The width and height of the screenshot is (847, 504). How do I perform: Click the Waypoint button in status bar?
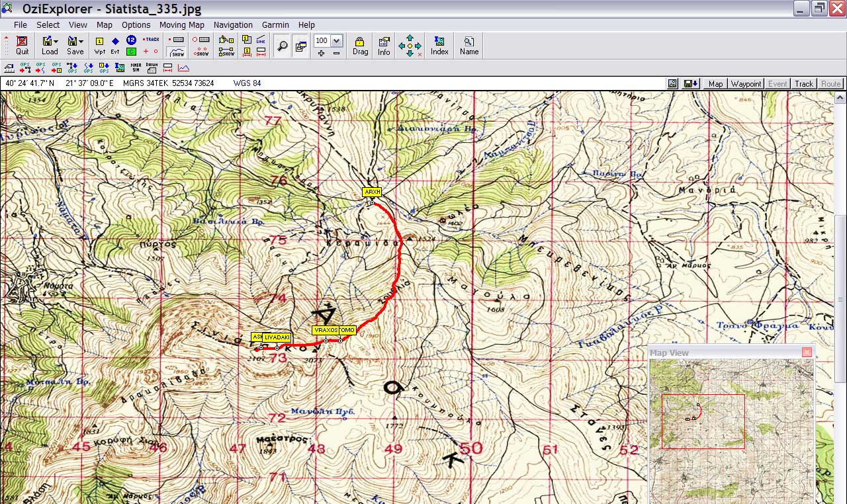746,84
